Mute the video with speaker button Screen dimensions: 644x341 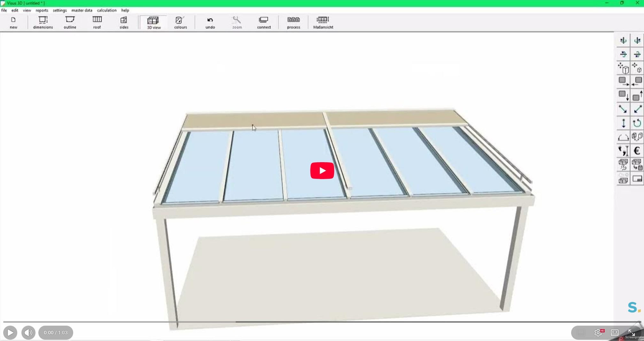pyautogui.click(x=28, y=333)
